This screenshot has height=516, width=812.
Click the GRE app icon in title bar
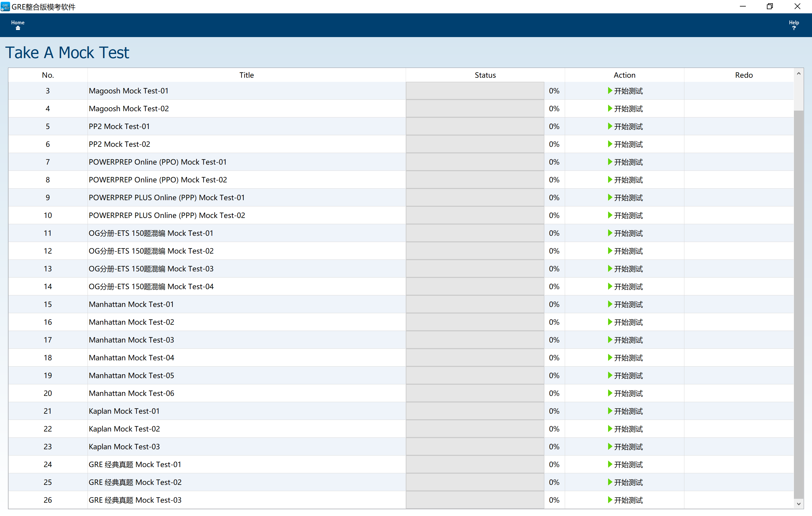5,7
